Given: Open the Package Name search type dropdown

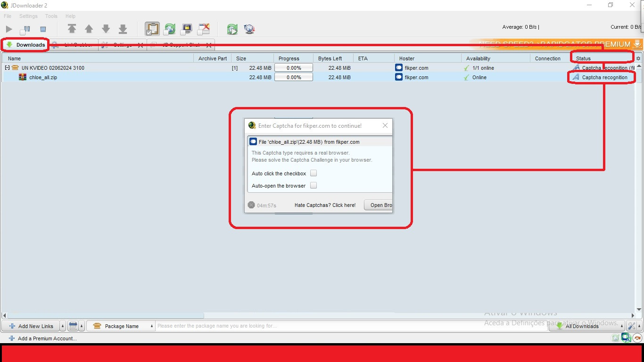Looking at the screenshot, I should pos(121,326).
